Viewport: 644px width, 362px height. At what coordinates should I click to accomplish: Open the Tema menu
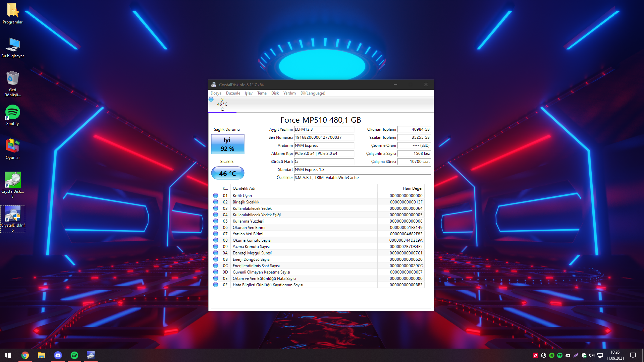(262, 93)
